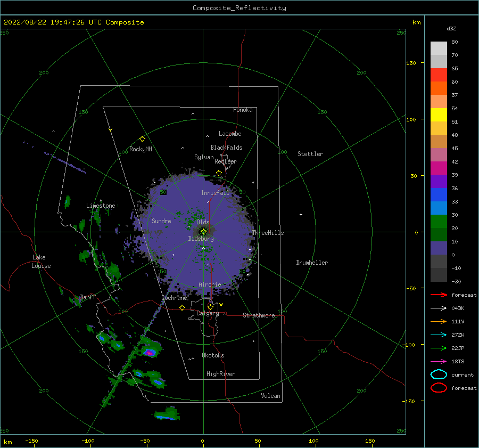Click the 80 dBZ light grey swatch
Viewport: 479px width, 448px height.
pos(439,48)
